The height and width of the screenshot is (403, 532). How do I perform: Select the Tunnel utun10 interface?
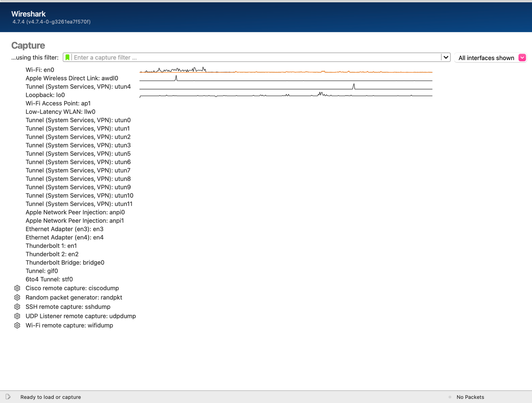tap(80, 196)
